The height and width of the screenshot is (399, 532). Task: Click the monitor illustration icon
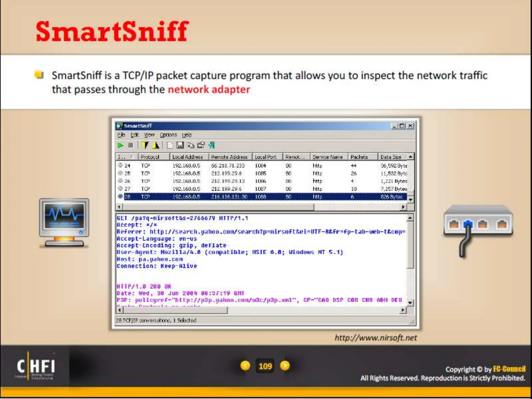click(64, 223)
